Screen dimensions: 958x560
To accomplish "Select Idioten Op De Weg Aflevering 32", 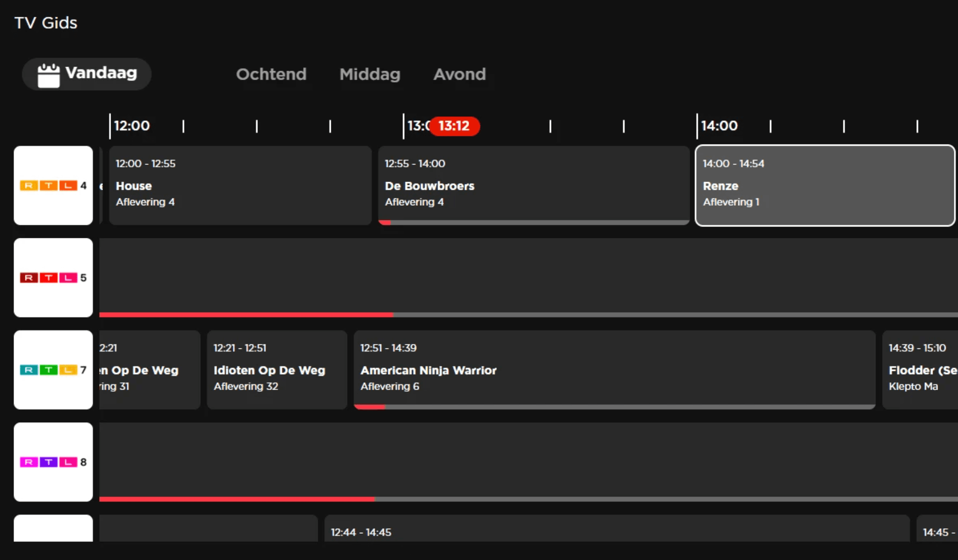I will pyautogui.click(x=277, y=370).
